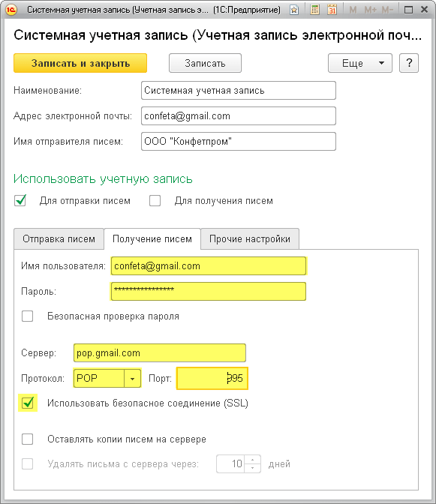436x504 pixels.
Task: Click the M+ memory add icon
Action: click(x=371, y=10)
